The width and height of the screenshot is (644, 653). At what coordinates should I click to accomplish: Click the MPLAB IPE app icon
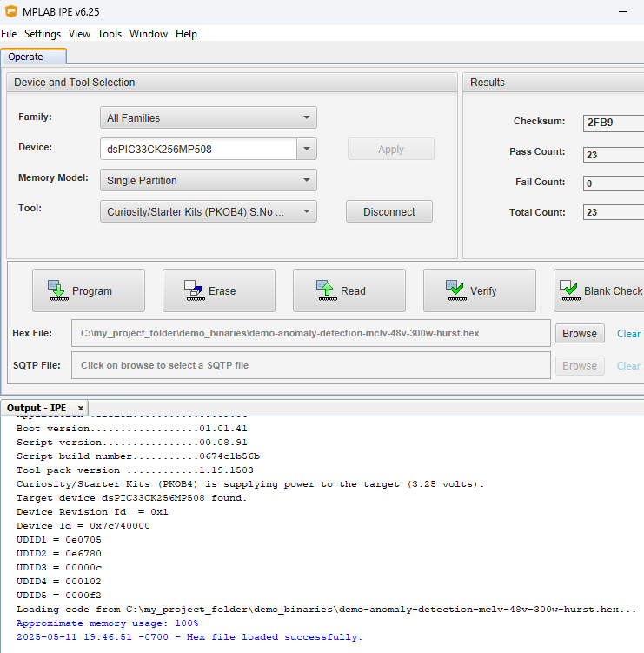click(x=11, y=10)
